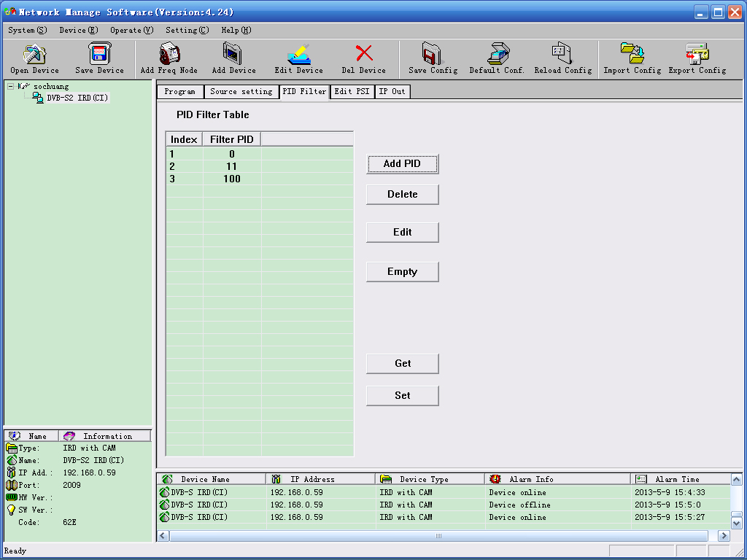The image size is (747, 560).
Task: Click the IP Address column header
Action: (321, 479)
